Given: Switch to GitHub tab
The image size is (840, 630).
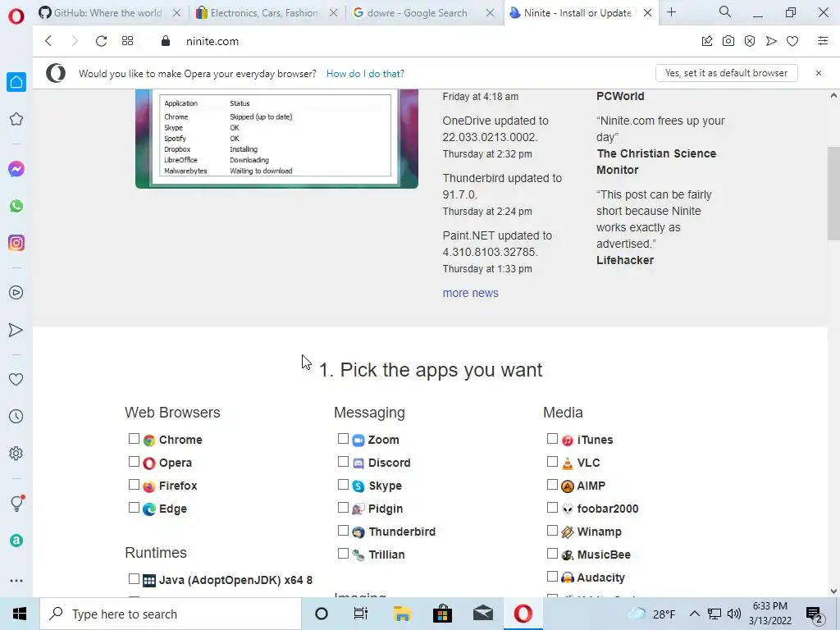Looking at the screenshot, I should tap(110, 13).
